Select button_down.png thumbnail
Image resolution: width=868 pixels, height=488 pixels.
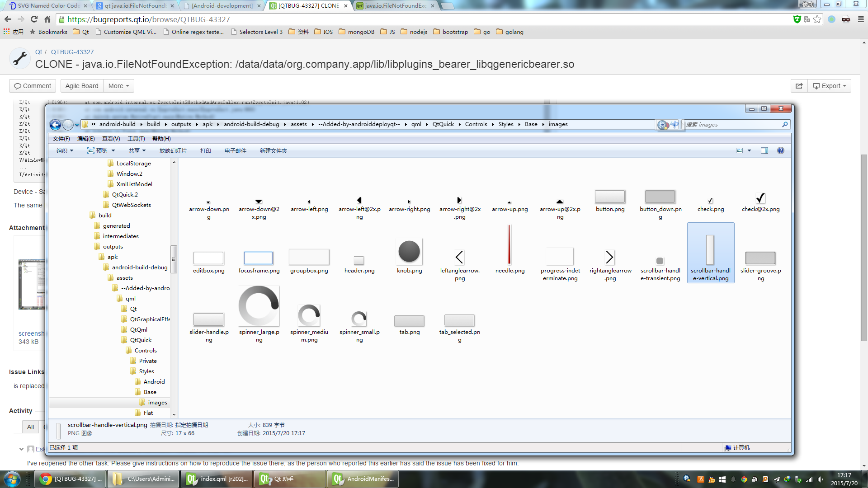pyautogui.click(x=660, y=197)
